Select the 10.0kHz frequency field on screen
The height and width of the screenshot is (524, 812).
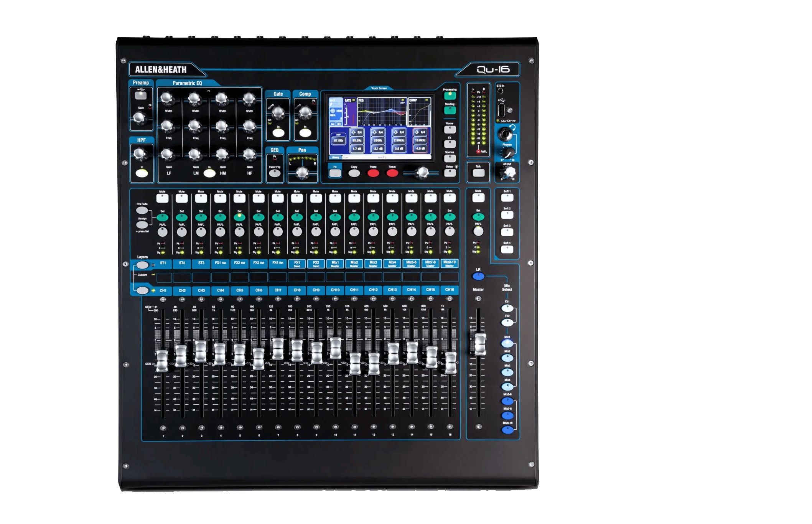click(x=420, y=140)
